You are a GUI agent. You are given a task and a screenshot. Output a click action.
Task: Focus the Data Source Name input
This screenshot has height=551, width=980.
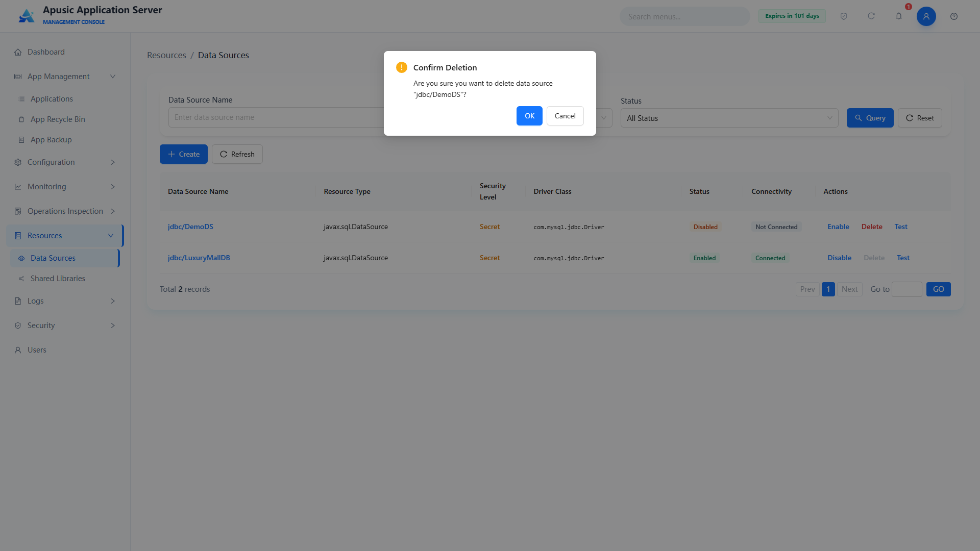pyautogui.click(x=276, y=117)
